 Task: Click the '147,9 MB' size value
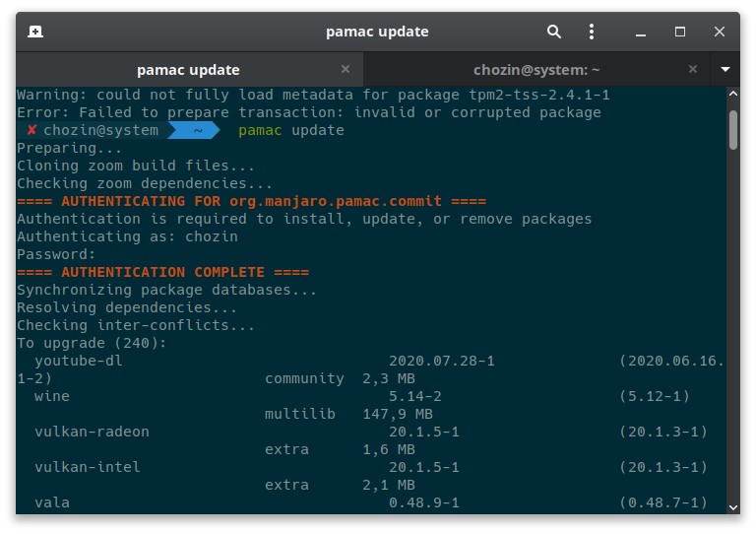click(x=398, y=415)
